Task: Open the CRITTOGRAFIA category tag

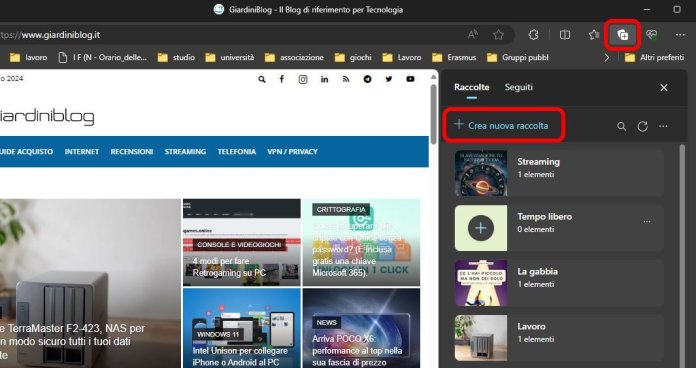Action: [x=341, y=210]
